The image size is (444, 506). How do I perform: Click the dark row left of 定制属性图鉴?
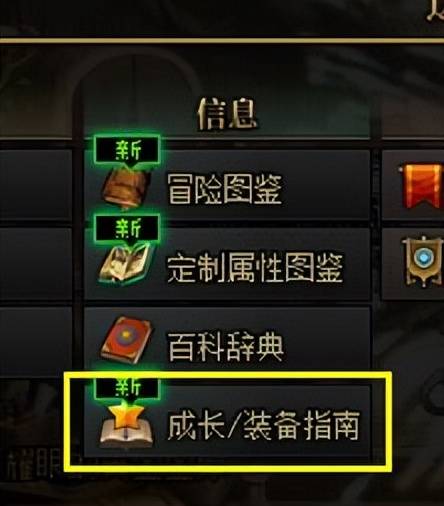(36, 264)
